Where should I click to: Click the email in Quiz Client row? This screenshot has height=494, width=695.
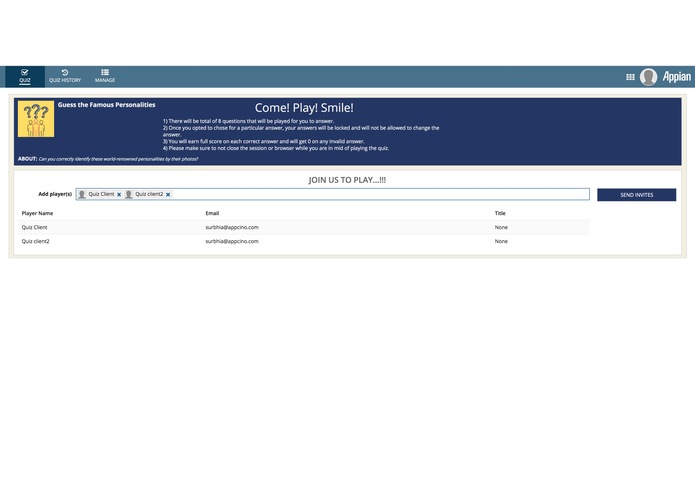[x=232, y=227]
